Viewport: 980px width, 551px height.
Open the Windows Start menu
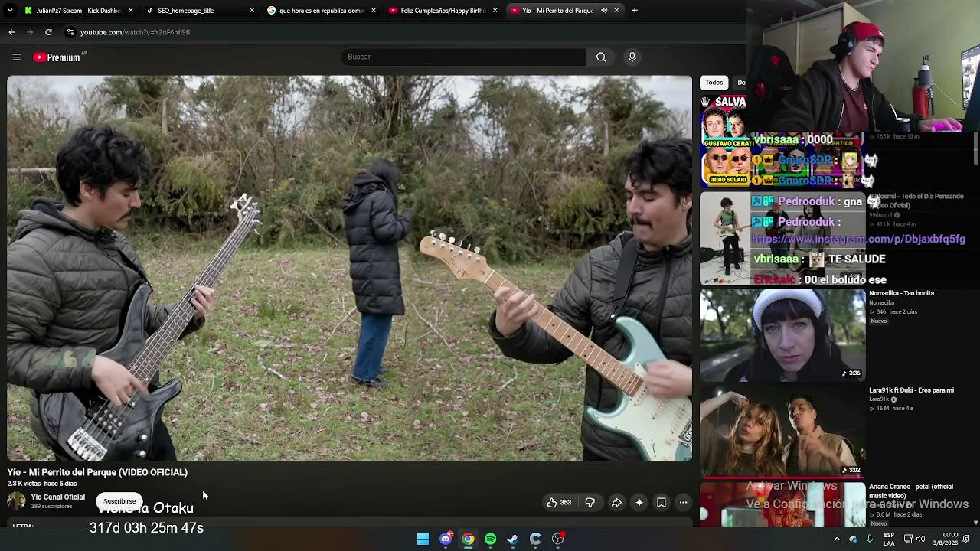click(423, 540)
